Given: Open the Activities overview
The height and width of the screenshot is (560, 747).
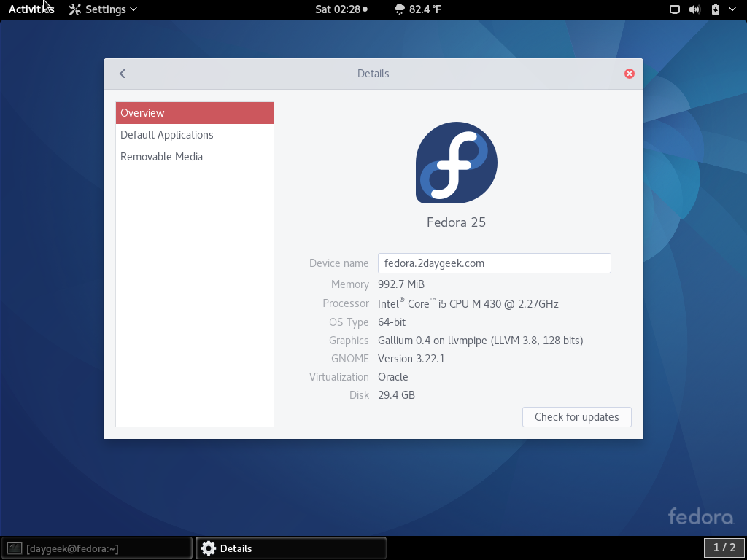Looking at the screenshot, I should (x=31, y=9).
